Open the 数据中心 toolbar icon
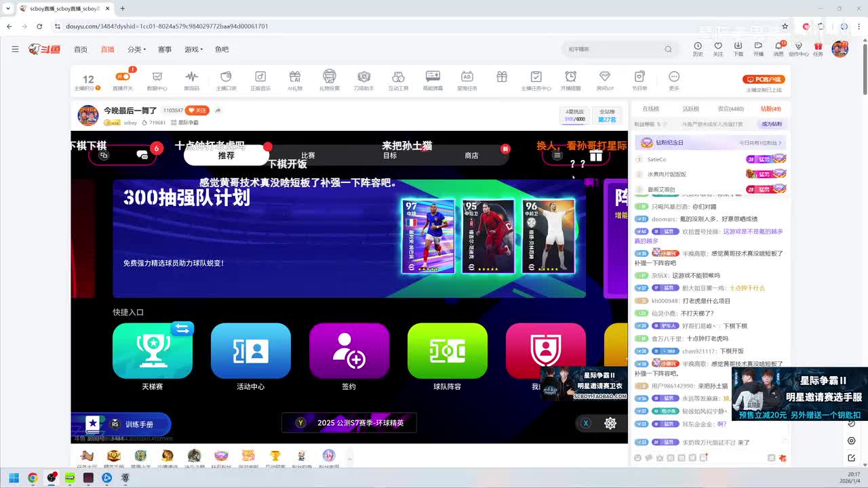Viewport: 868px width, 488px height. pyautogui.click(x=157, y=80)
